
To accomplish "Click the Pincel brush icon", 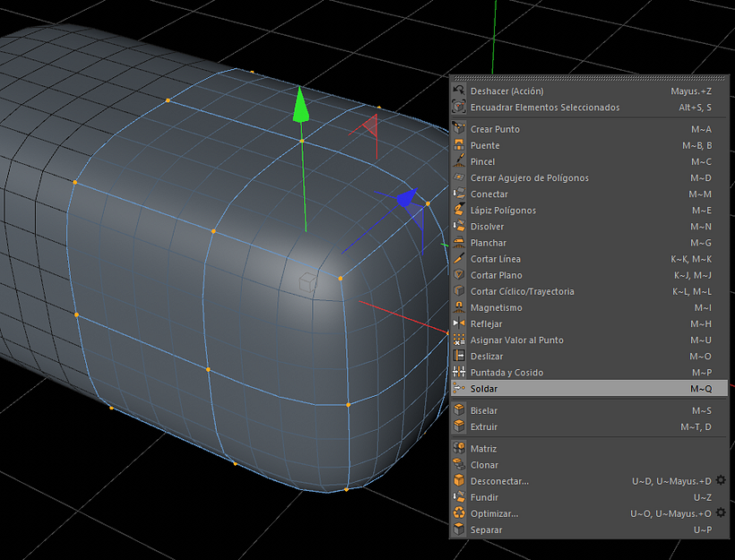I will pos(459,161).
